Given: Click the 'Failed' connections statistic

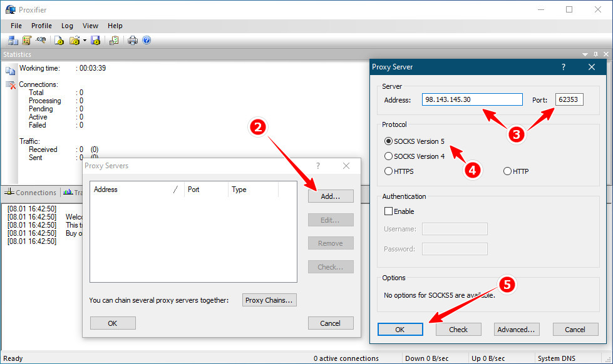Looking at the screenshot, I should (37, 125).
